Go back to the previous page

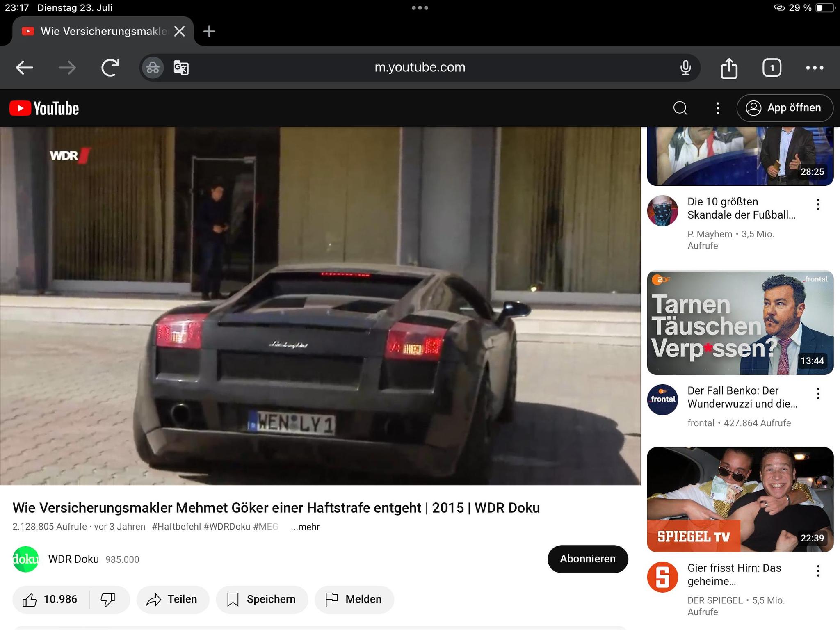(25, 68)
